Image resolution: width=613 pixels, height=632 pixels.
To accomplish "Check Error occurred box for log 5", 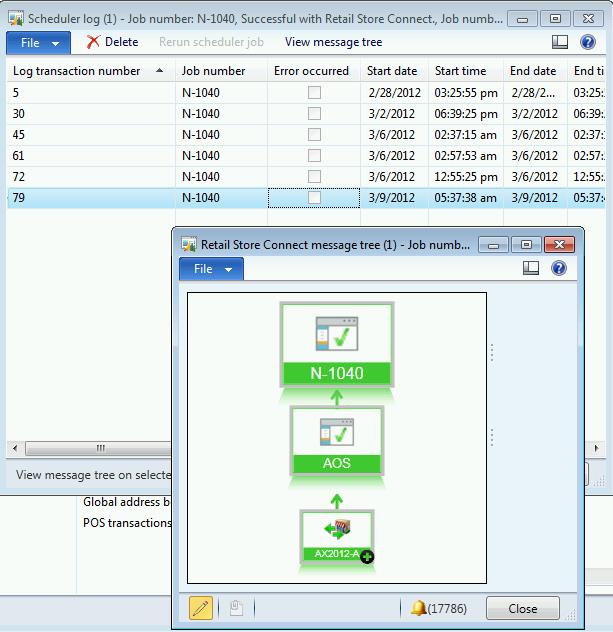I will (x=314, y=93).
